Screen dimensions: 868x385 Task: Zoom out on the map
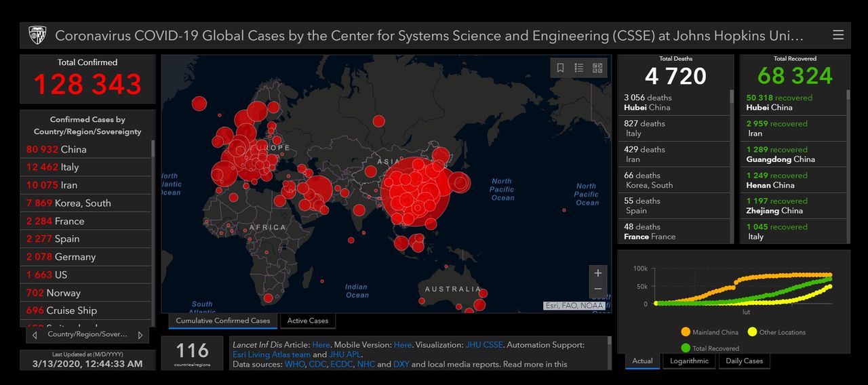597,289
